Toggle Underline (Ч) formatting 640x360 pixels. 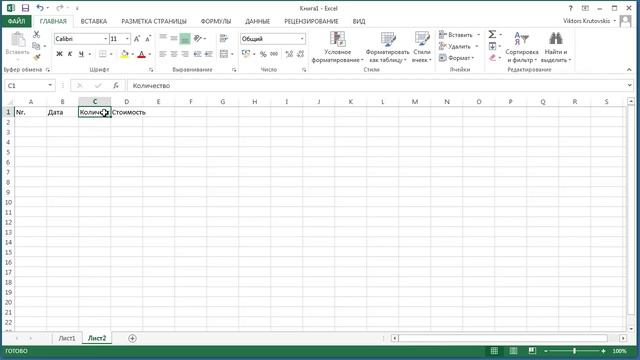tap(81, 54)
